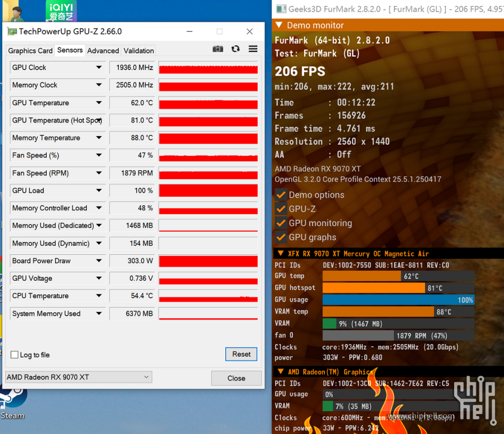The height and width of the screenshot is (434, 504).
Task: Click the "AMD Radeon RX 9070 XT" text in FurMark
Action: point(318,169)
